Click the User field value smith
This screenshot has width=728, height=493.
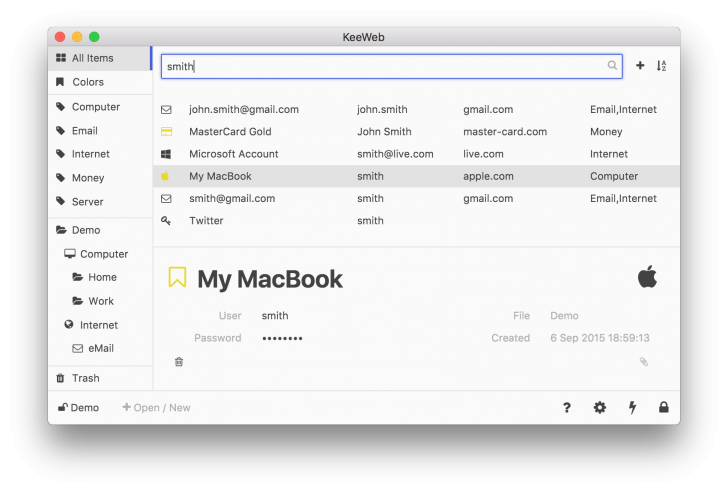point(275,316)
